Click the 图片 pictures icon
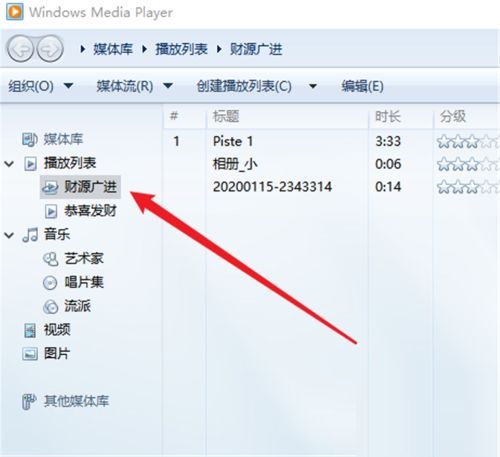500x457 pixels. pyautogui.click(x=30, y=354)
